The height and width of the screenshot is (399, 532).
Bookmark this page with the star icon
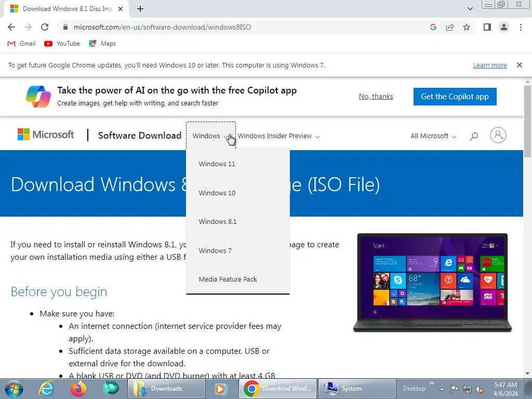point(467,27)
